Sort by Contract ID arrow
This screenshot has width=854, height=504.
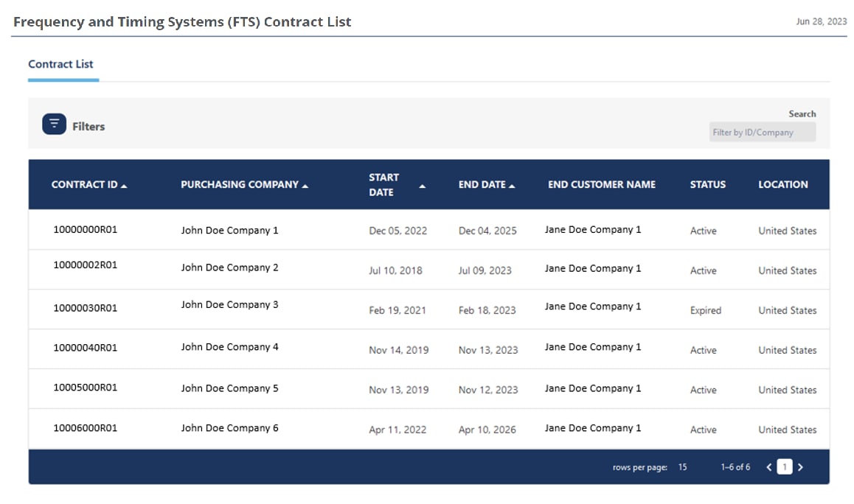[x=124, y=186]
